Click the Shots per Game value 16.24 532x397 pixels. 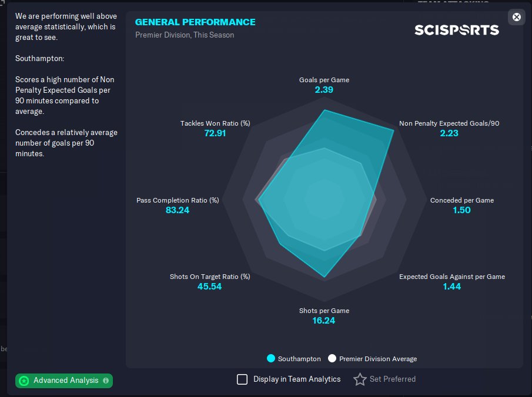(324, 321)
